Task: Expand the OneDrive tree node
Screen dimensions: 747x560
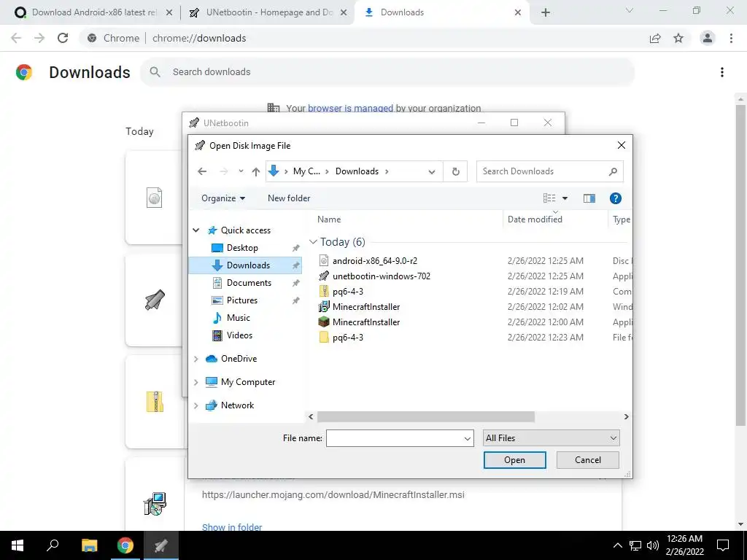Action: tap(196, 359)
